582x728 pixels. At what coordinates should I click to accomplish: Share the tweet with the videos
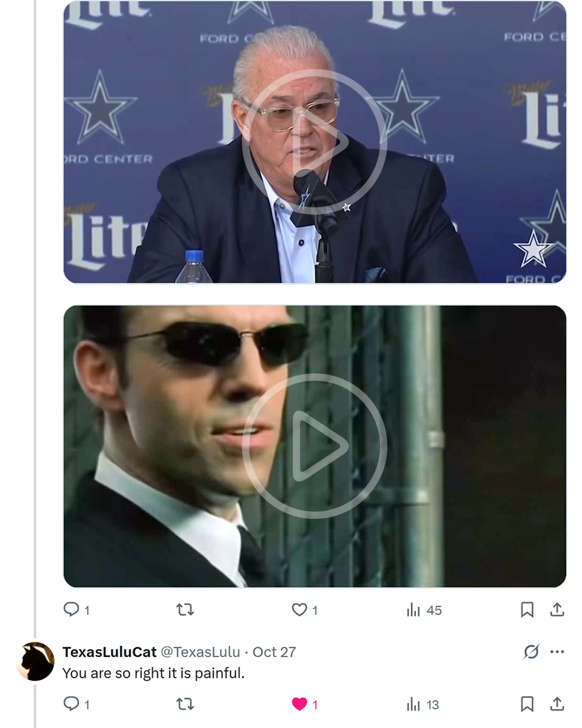pyautogui.click(x=557, y=610)
